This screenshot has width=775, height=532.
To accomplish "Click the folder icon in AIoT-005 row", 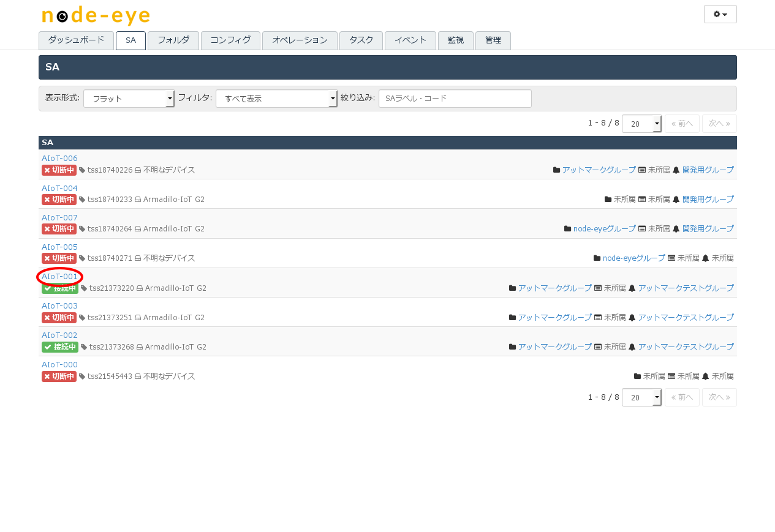I will 597,258.
